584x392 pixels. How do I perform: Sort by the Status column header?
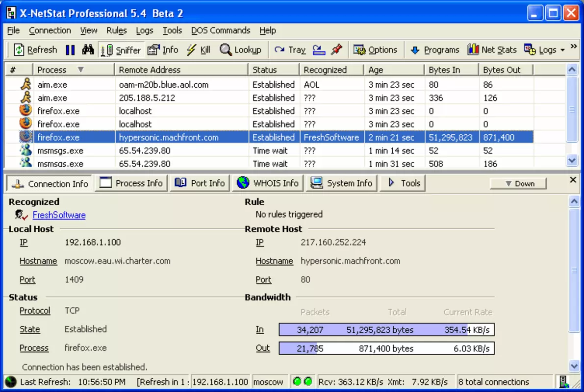coord(274,70)
